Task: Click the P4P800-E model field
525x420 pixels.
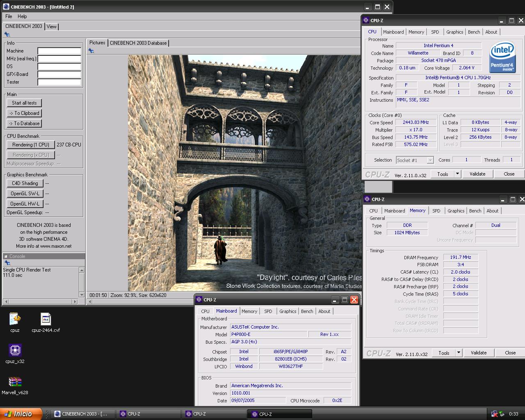Action: coord(269,334)
